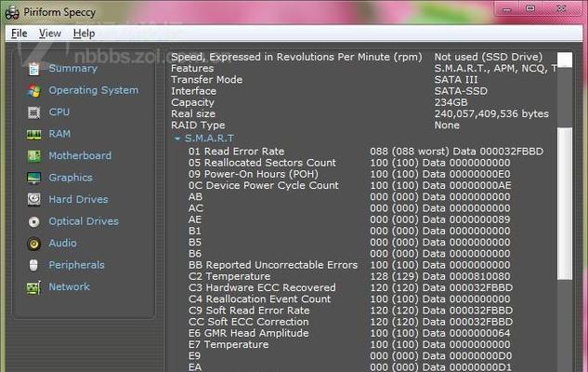This screenshot has height=372, width=588.
Task: Show CPU information
Action: pos(59,112)
